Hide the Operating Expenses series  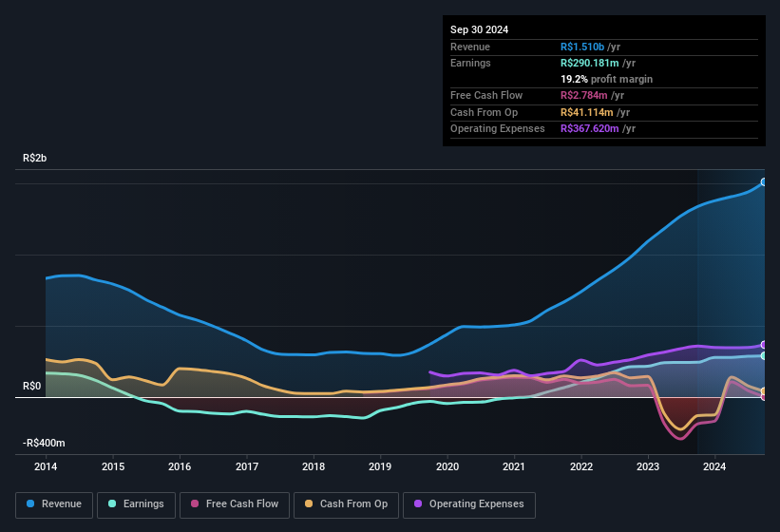(469, 504)
